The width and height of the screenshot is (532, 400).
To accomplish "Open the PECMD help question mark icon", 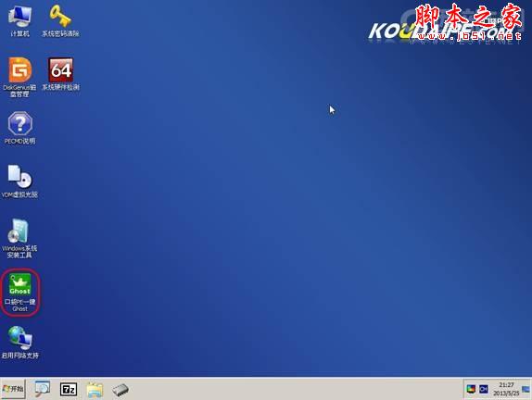I will coord(19,128).
